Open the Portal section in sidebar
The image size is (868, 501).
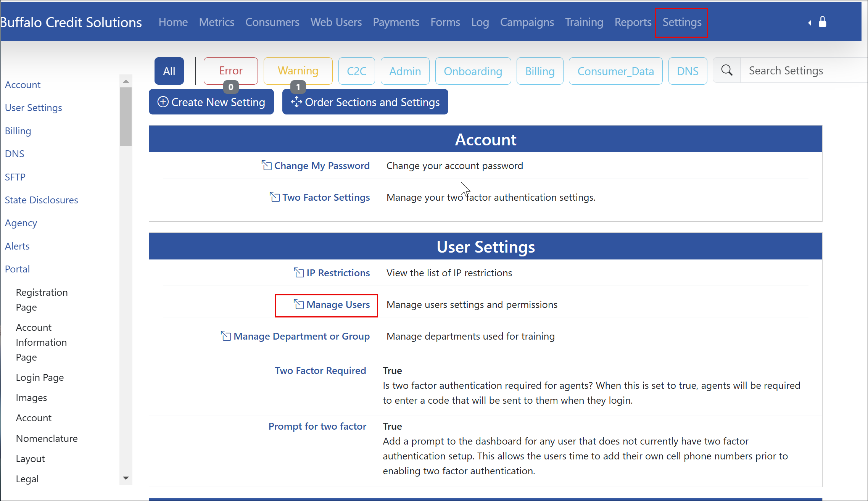17,269
